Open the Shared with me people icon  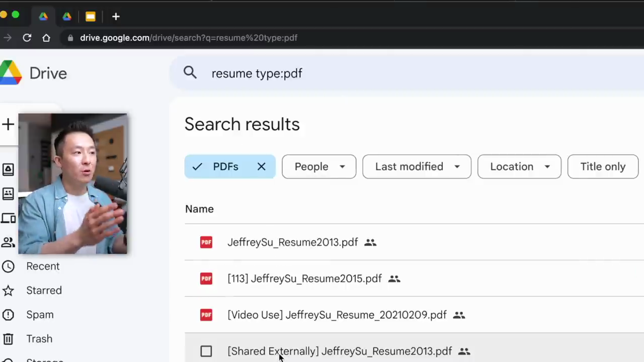(8, 242)
